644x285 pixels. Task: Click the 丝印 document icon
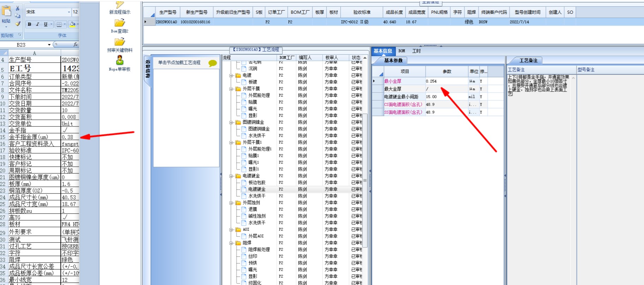tap(244, 256)
